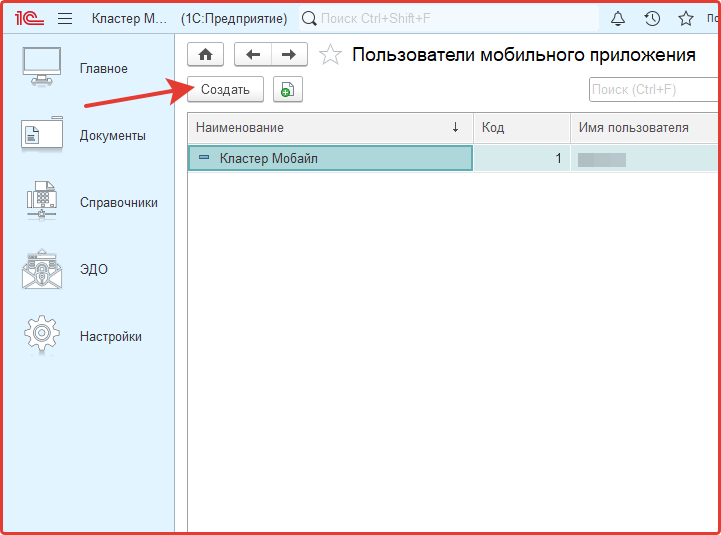The height and width of the screenshot is (535, 721).
Task: Click the Код column header
Action: (522, 128)
